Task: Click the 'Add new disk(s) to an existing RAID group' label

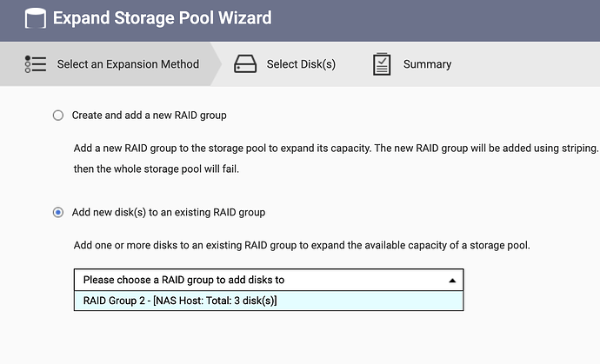Action: point(169,212)
